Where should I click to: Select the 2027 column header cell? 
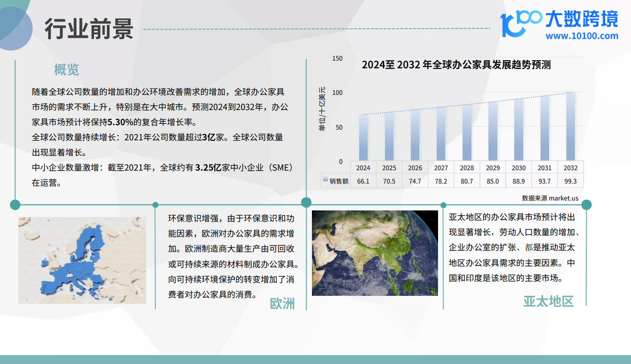(x=441, y=168)
